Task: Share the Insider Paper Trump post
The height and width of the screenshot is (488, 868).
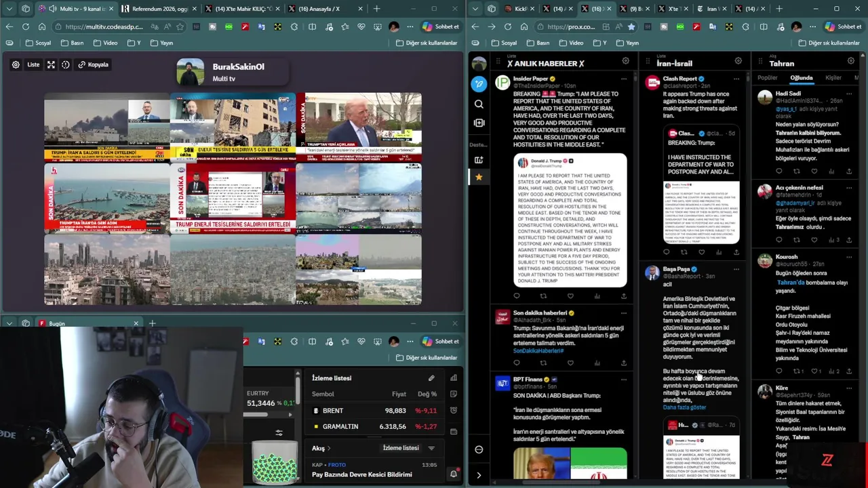Action: [x=624, y=296]
